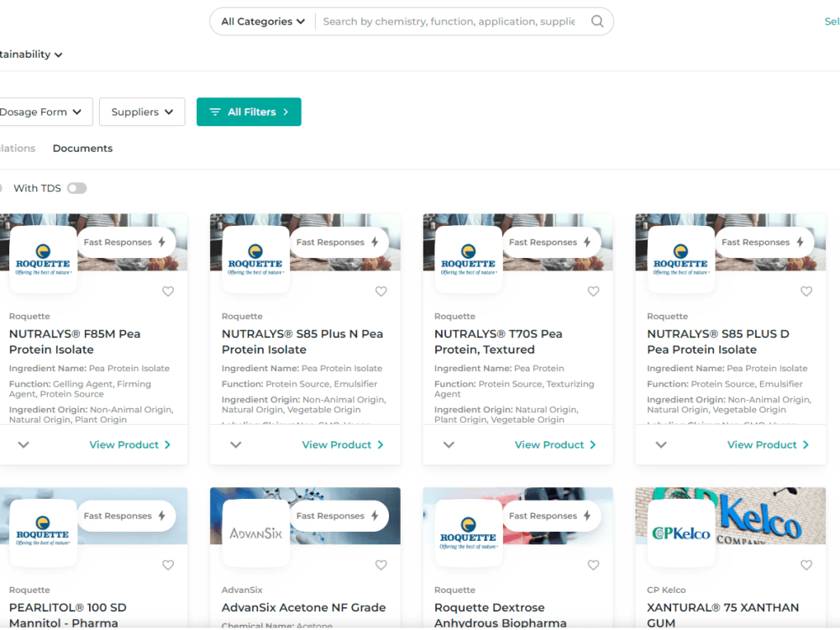Click Fast Responses badge on S85 Plus N card
This screenshot has height=630, width=840.
339,242
